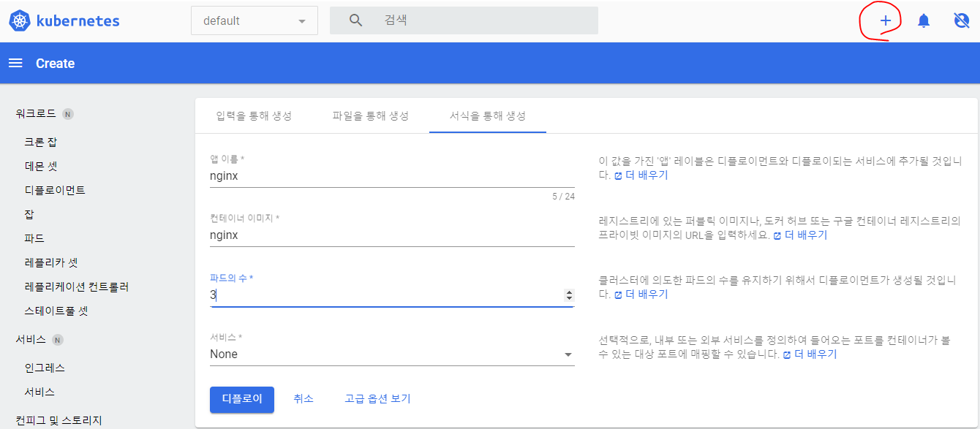Click external link icon beside 앱 이름 help
This screenshot has width=980, height=429.
(618, 175)
